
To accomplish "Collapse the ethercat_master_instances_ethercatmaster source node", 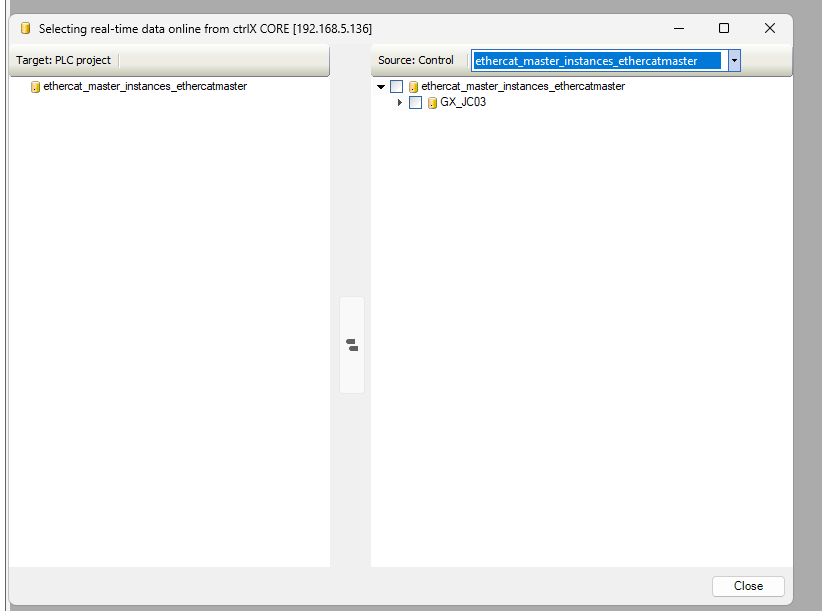I will coord(381,86).
